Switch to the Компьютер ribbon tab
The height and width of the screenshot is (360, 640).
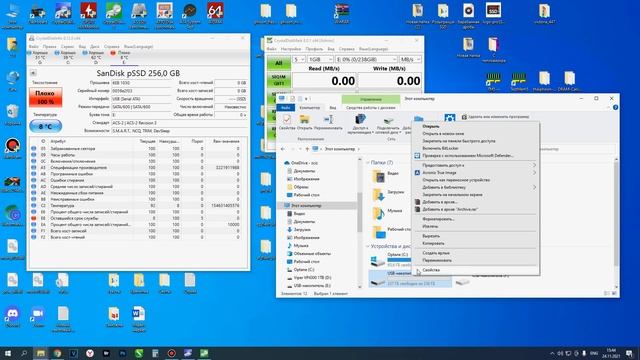309,108
